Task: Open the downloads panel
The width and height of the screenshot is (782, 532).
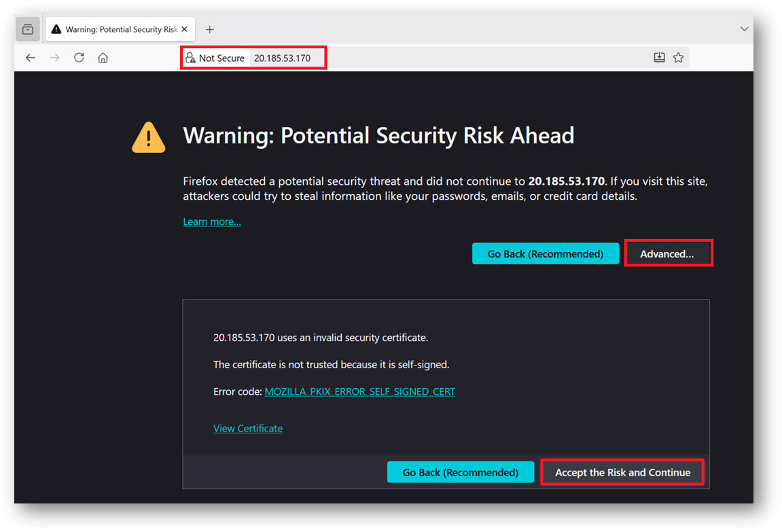Action: (x=659, y=58)
